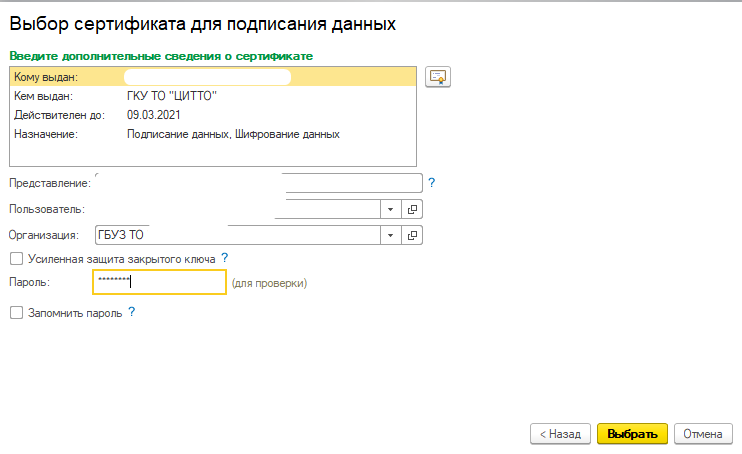Go back with the Назад button

coord(560,434)
